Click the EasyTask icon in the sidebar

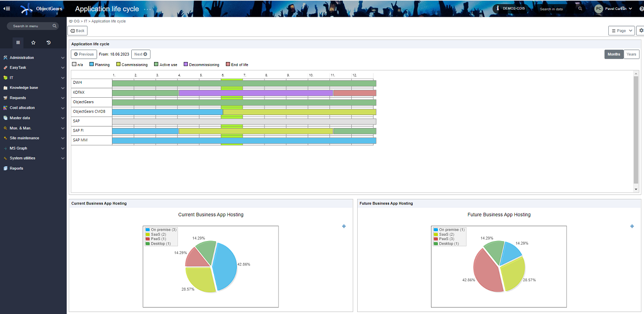point(5,67)
